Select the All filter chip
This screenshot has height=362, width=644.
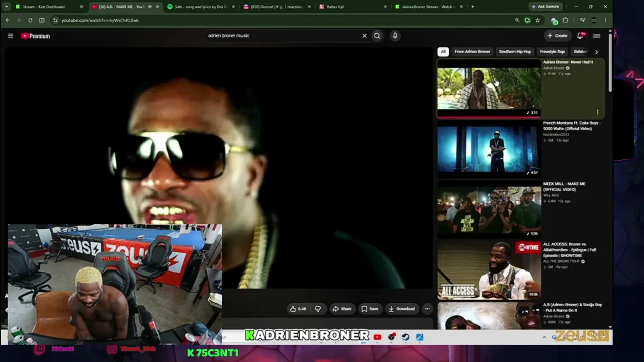coord(443,52)
